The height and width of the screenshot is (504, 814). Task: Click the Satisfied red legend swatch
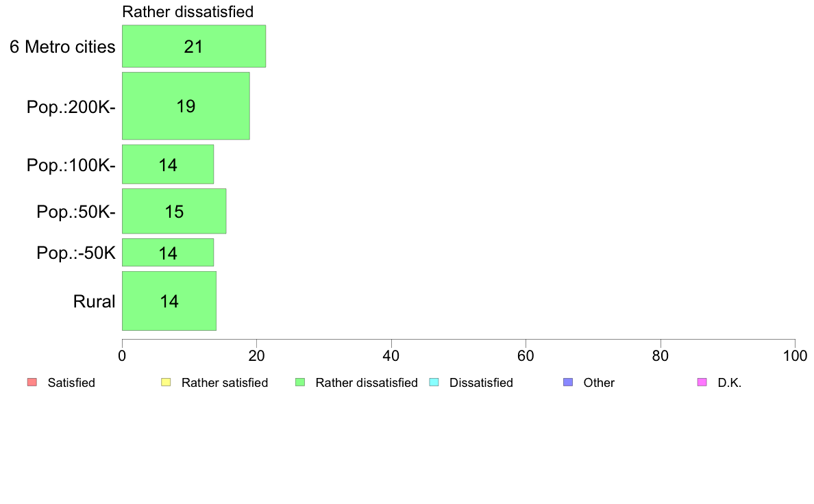click(x=32, y=383)
